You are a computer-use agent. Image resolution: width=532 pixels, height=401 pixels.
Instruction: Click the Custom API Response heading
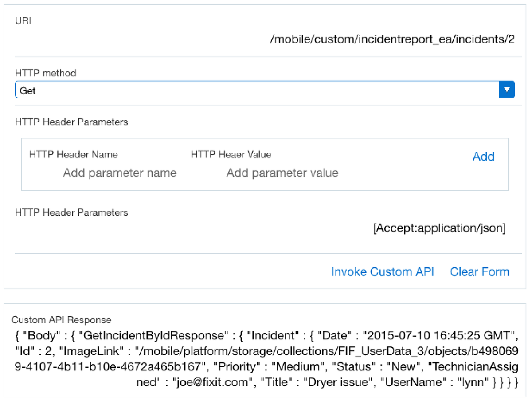[61, 320]
